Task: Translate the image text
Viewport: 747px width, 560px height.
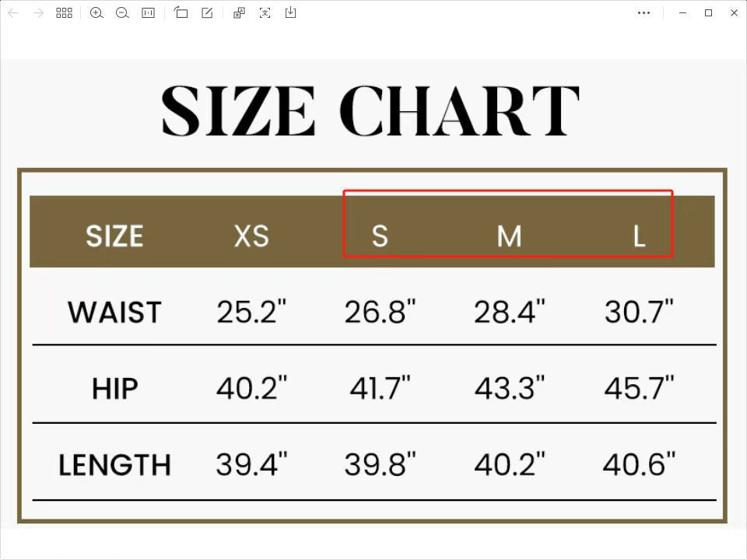Action: click(x=240, y=13)
